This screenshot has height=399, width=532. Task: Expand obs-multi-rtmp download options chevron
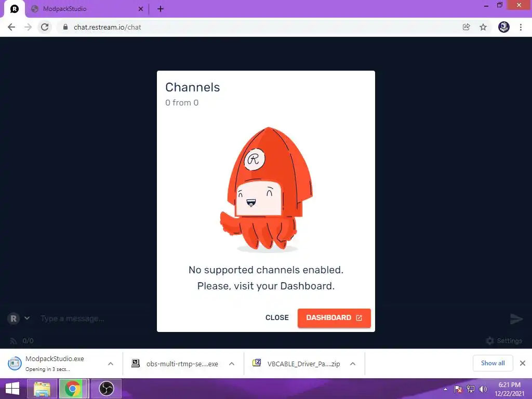click(x=232, y=364)
